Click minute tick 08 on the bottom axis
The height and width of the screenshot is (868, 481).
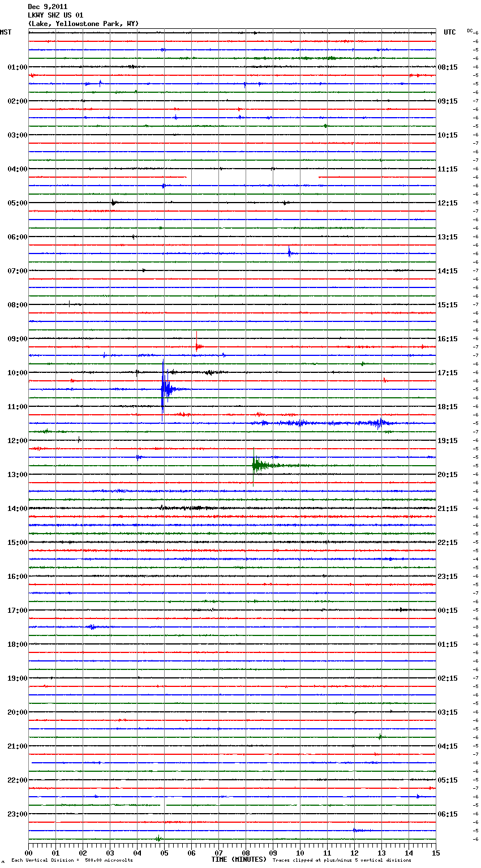(x=246, y=853)
